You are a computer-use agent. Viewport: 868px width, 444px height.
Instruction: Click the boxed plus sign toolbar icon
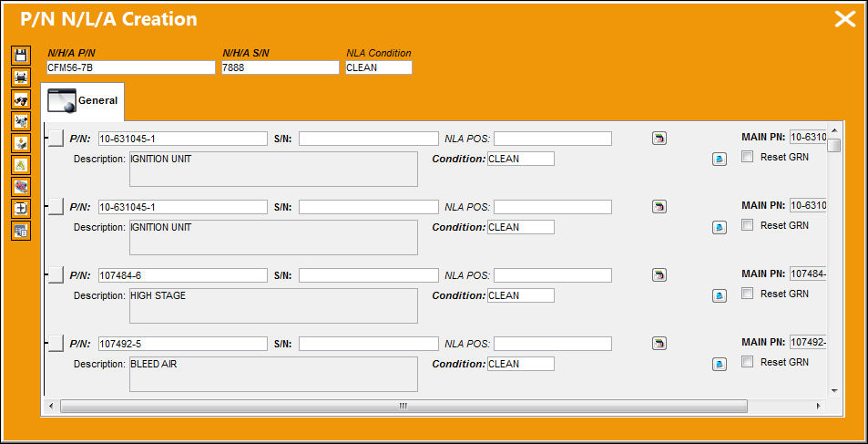tap(21, 209)
